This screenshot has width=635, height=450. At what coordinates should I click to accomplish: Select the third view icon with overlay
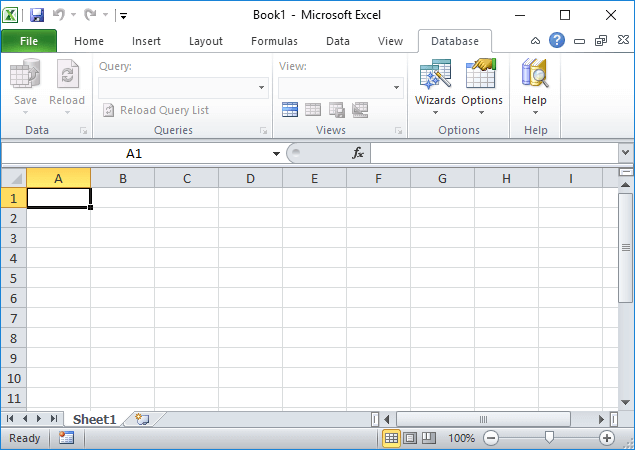[x=337, y=110]
